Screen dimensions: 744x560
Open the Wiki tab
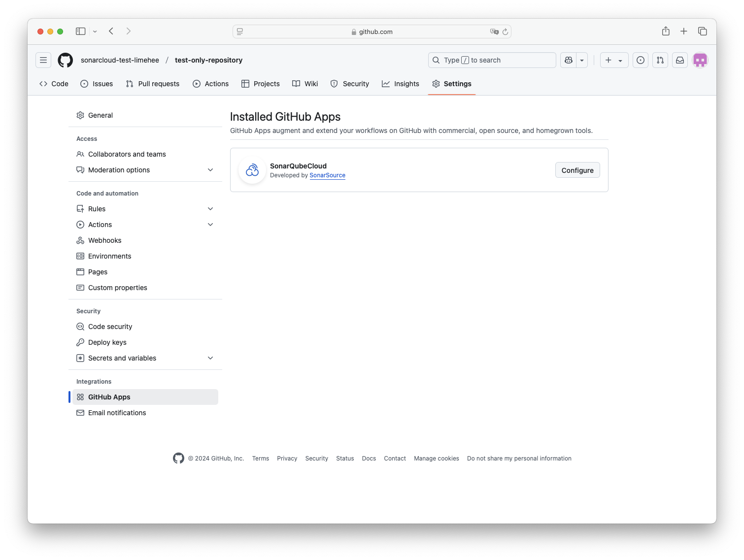click(305, 84)
